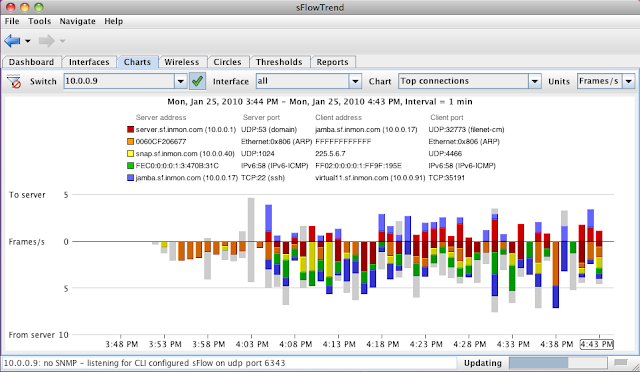640x372 pixels.
Task: Click the blue Back arrow button
Action: (12, 41)
